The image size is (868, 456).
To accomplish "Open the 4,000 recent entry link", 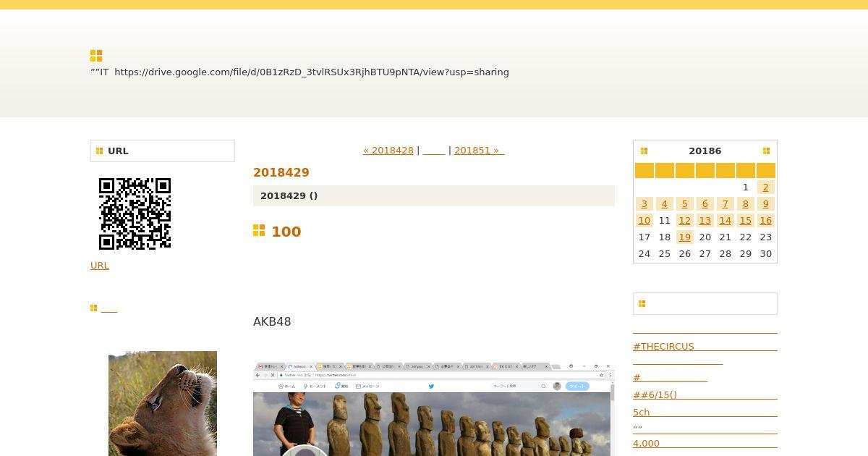I will (x=705, y=444).
